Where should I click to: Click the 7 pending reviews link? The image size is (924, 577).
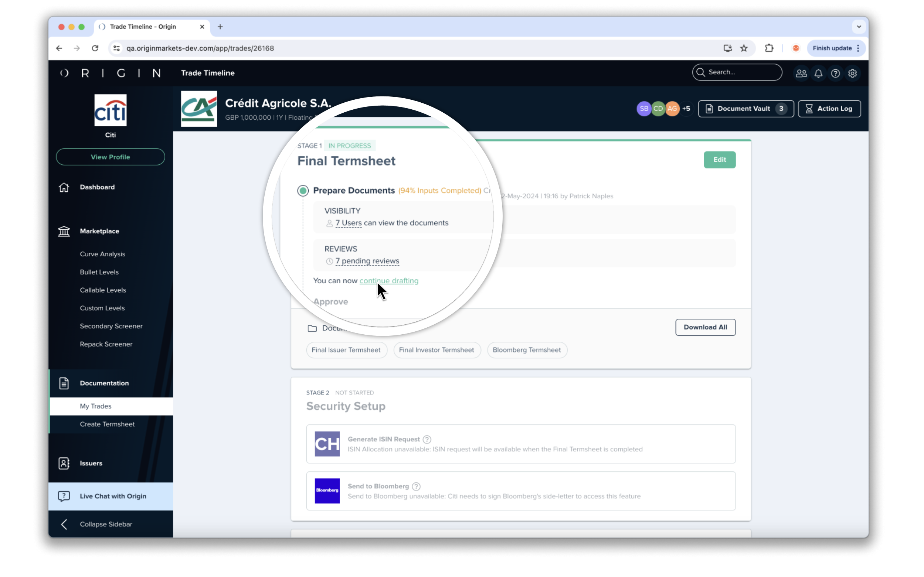point(367,261)
